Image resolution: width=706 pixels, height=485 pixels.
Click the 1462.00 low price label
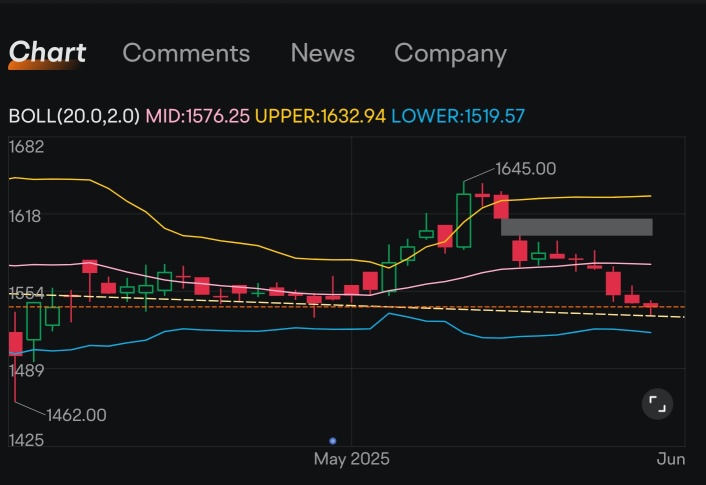pos(76,415)
